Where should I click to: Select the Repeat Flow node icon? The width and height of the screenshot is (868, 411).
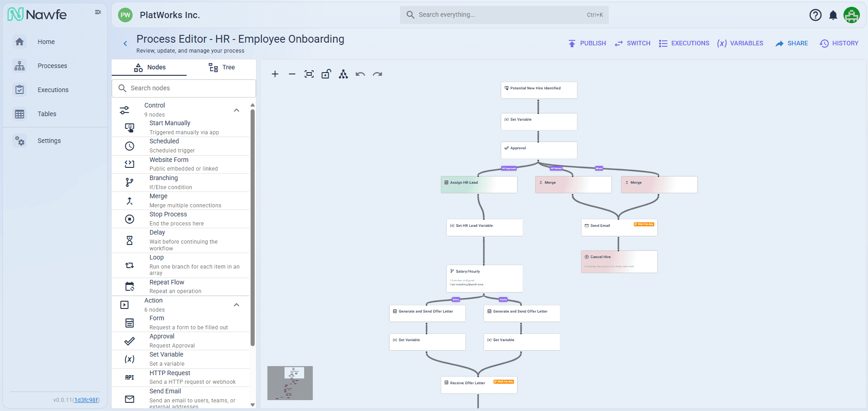click(129, 287)
